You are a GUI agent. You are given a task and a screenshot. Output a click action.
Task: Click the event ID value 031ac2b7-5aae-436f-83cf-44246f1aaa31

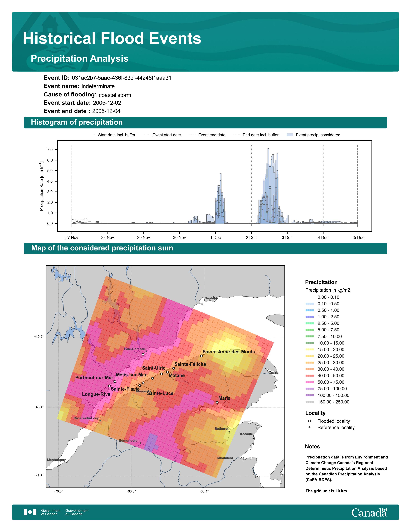(122, 78)
